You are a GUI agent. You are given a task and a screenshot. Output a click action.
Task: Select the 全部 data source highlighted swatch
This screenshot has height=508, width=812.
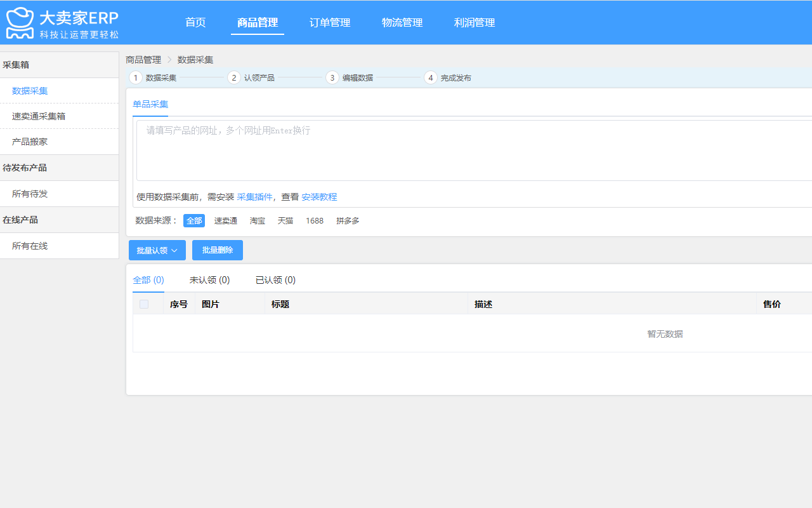click(x=194, y=220)
